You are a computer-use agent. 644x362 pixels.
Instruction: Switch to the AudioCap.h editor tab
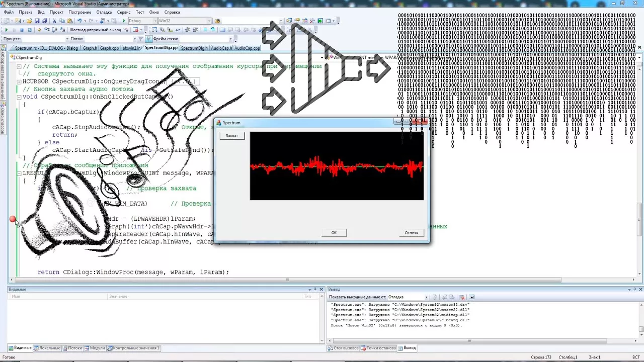(x=220, y=48)
